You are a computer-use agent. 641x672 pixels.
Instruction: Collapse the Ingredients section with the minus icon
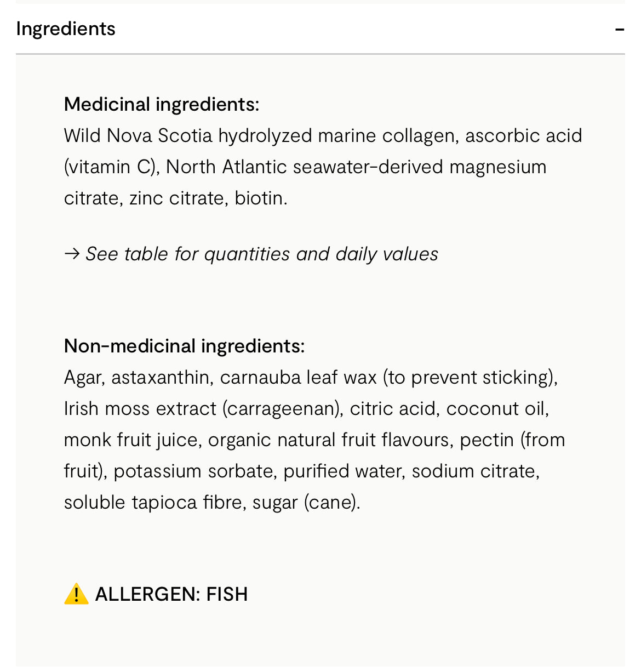(x=619, y=30)
